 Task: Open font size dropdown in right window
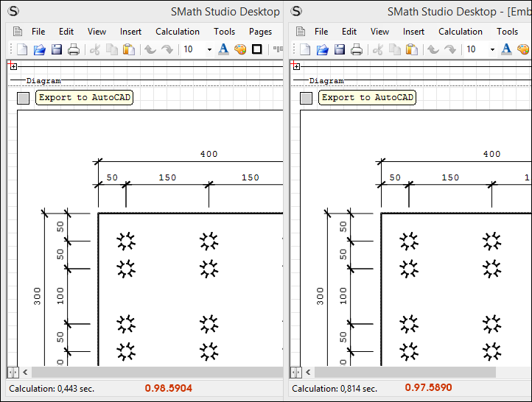[492, 49]
